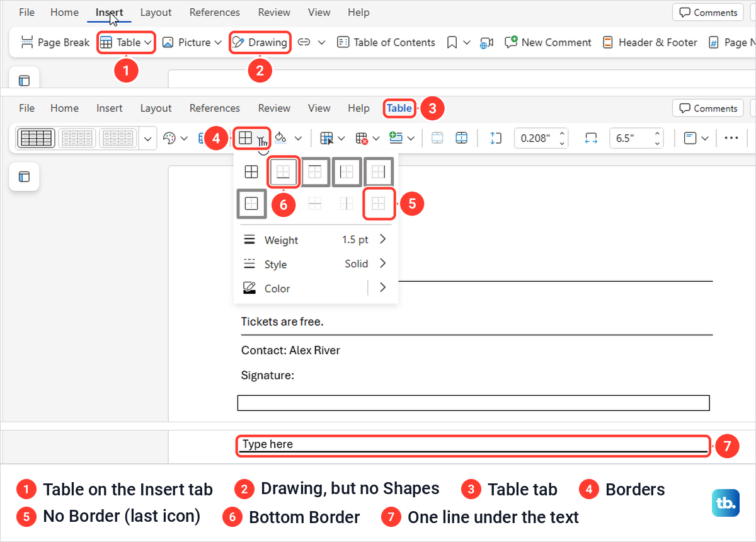Select All Borders in the Borders dropdown
This screenshot has height=542, width=756.
coord(251,172)
